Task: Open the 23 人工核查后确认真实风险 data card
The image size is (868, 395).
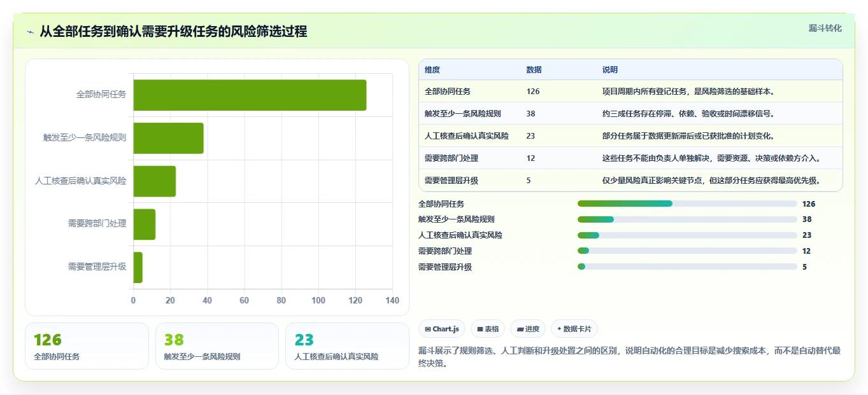Action: click(347, 346)
